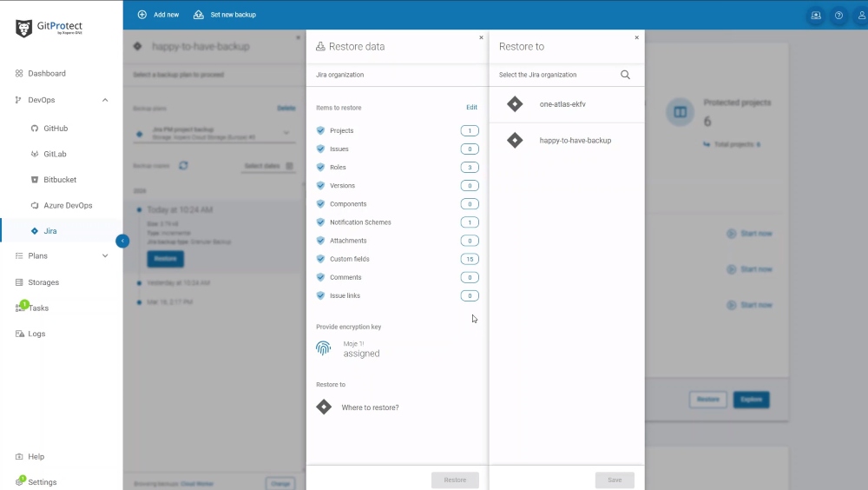
Task: Click Delete backup plan link in background panel
Action: pyautogui.click(x=286, y=108)
